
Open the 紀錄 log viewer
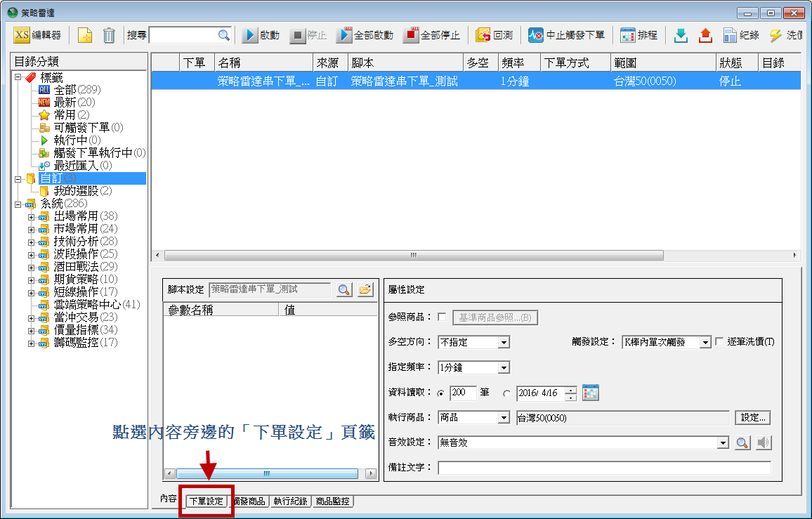tap(741, 35)
